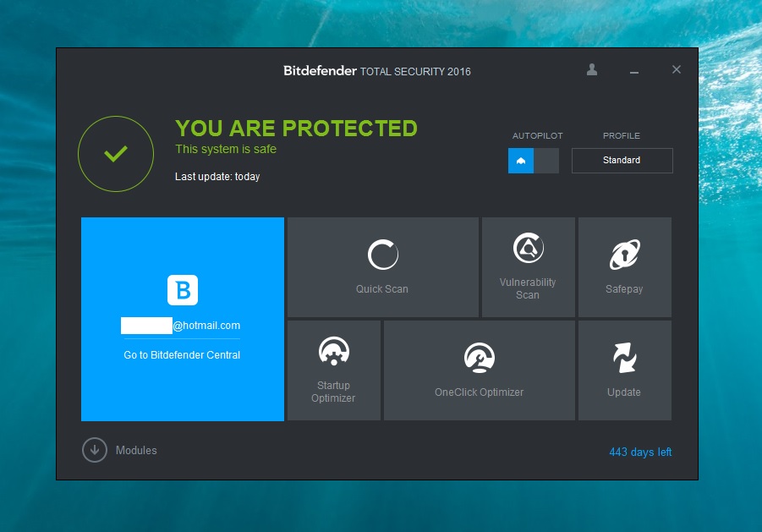Toggle the Autopilot switch

(x=533, y=161)
